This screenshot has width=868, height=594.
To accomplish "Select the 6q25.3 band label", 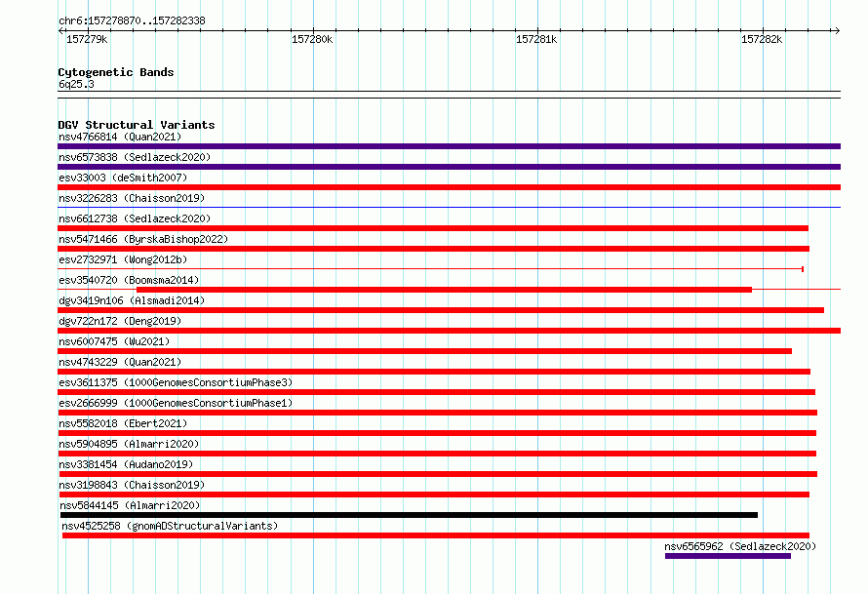I will click(x=76, y=84).
